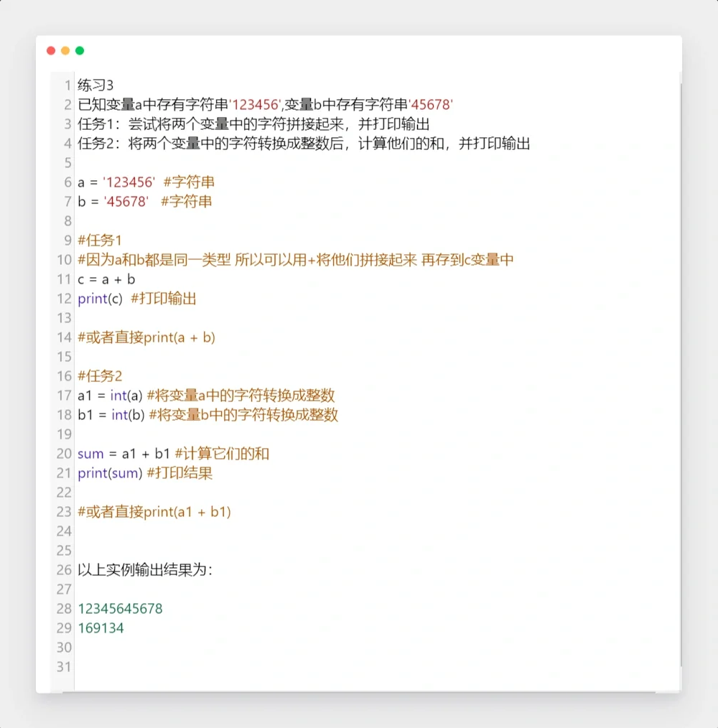Click the comment '#计算它们的和'
This screenshot has height=728, width=718.
pyautogui.click(x=222, y=454)
